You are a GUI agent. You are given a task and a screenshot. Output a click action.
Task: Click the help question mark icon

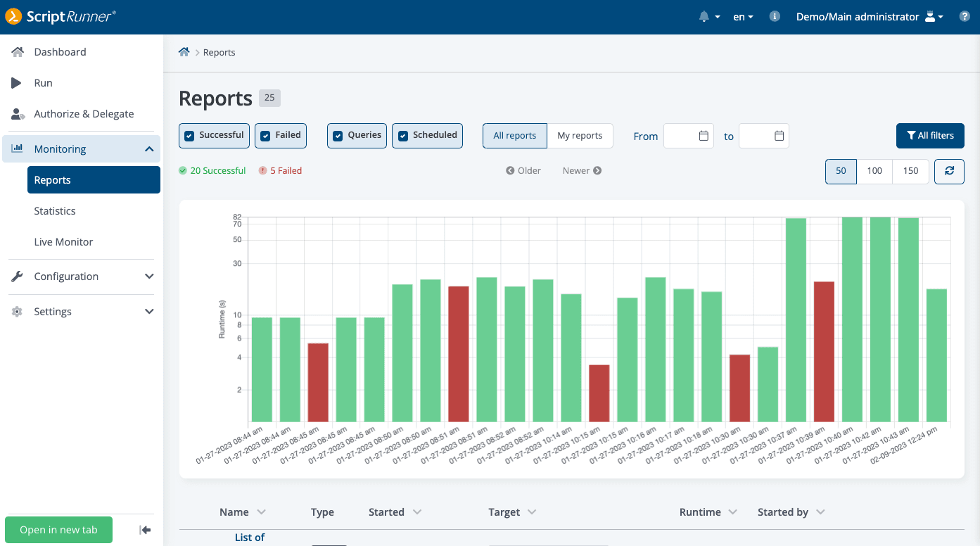pyautogui.click(x=964, y=16)
